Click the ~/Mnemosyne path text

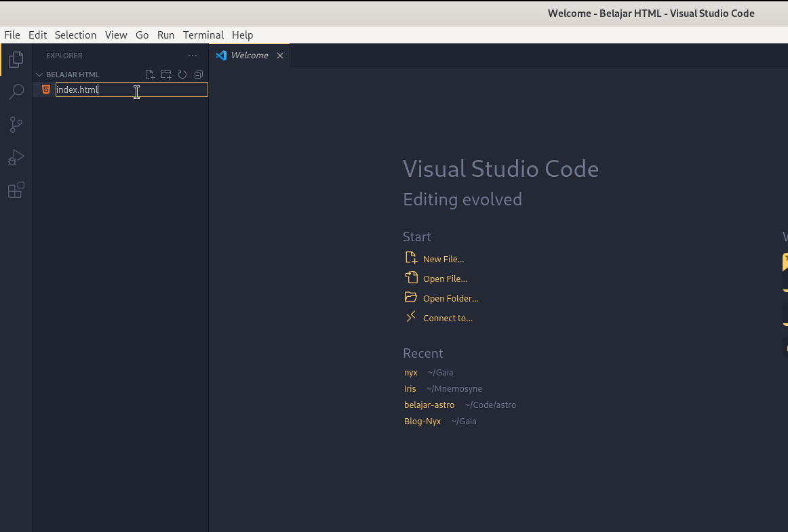click(454, 389)
